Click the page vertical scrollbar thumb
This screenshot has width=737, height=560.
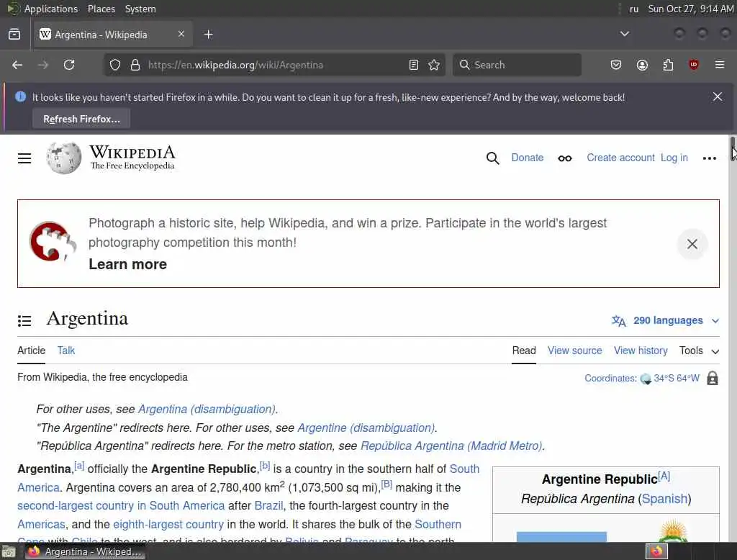(732, 148)
